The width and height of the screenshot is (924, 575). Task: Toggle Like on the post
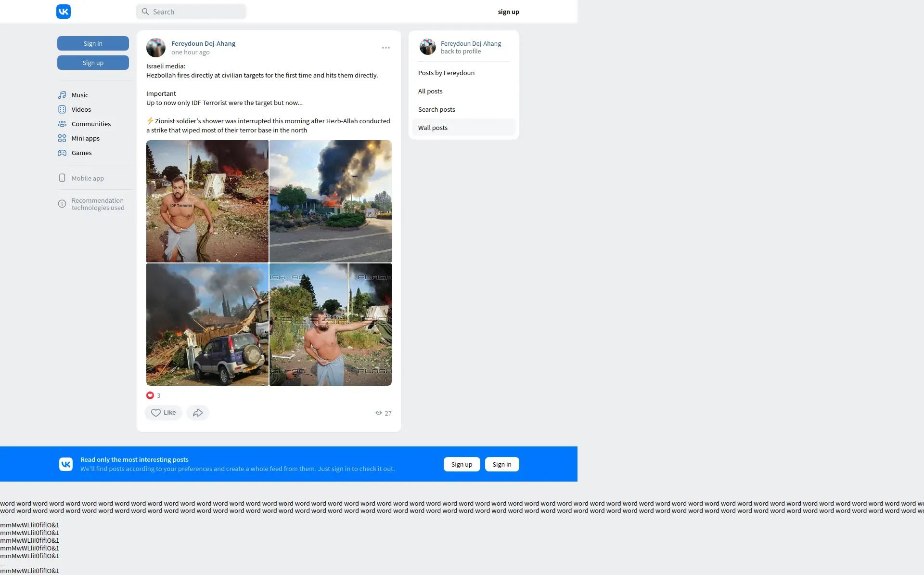[x=164, y=413]
